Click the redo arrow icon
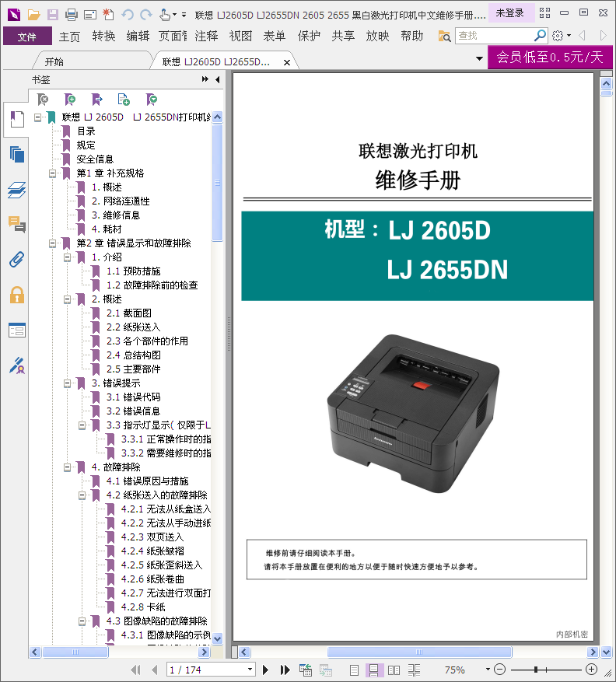Image resolution: width=616 pixels, height=682 pixels. coord(146,15)
